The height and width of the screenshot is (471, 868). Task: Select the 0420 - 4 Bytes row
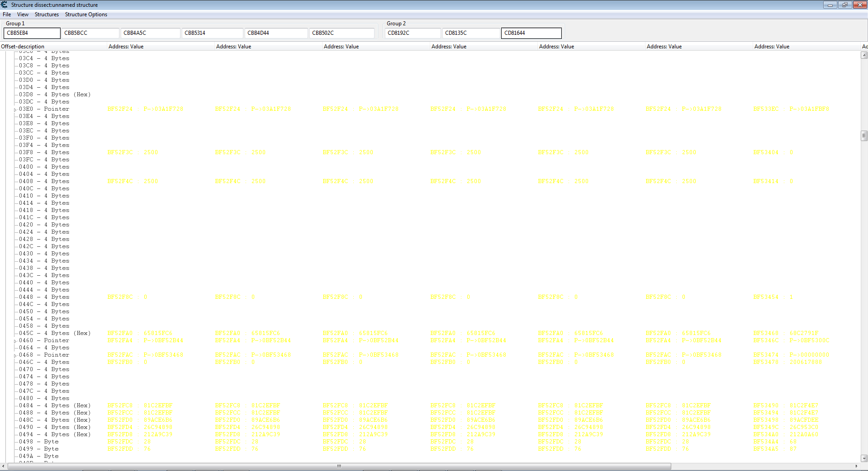tap(44, 225)
